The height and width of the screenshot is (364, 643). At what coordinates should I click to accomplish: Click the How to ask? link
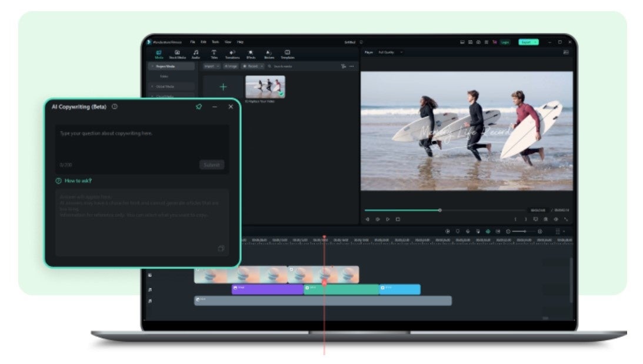coord(78,181)
